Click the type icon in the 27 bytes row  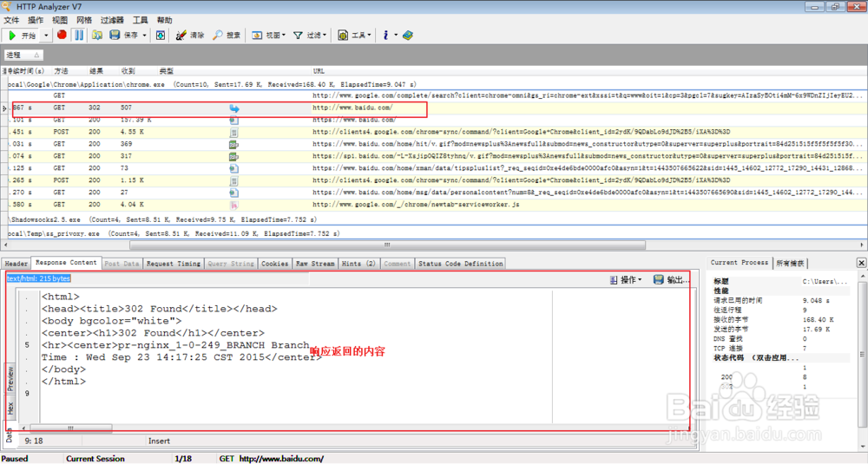point(234,193)
